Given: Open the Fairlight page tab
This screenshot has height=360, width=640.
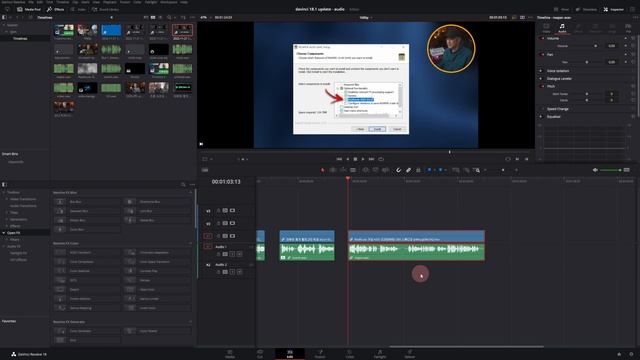Looking at the screenshot, I should 380,353.
